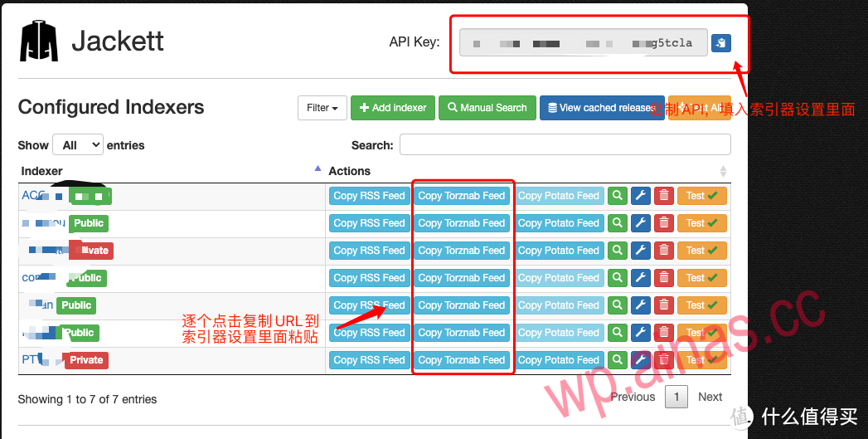Copy Potato Feed for the PT indexer

(559, 359)
